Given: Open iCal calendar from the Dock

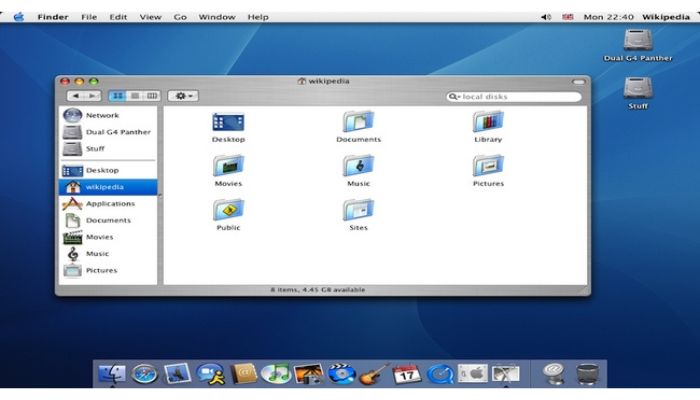Looking at the screenshot, I should [407, 374].
